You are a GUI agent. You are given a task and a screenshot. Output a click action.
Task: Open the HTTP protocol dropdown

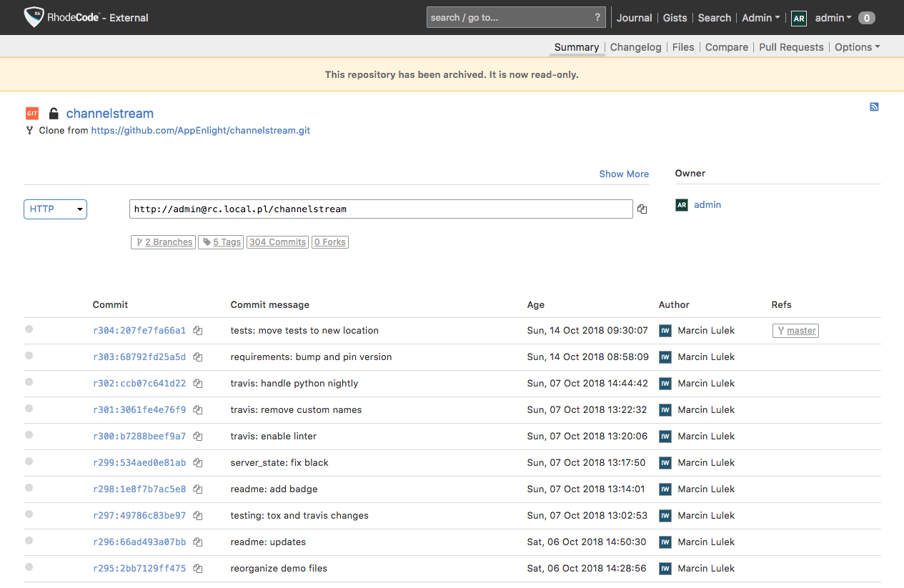[55, 209]
